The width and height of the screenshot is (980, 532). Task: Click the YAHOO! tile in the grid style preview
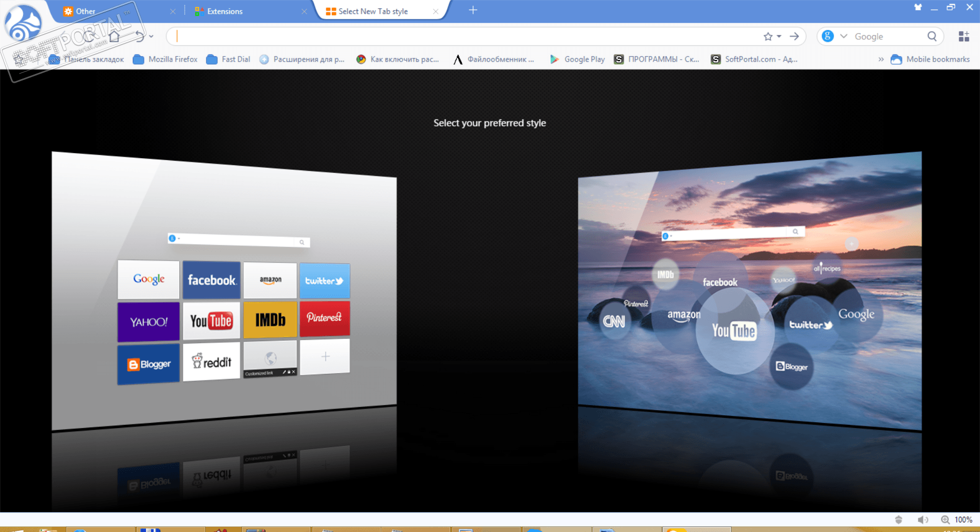click(x=149, y=322)
